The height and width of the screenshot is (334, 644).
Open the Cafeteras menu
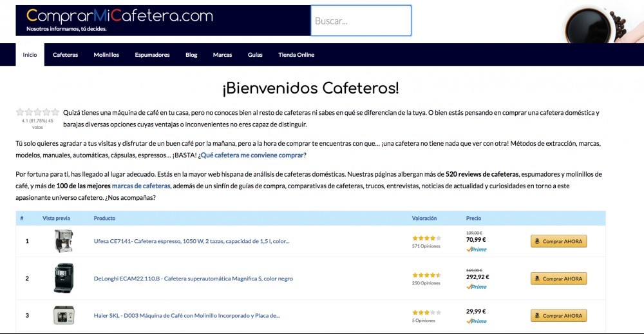(65, 55)
